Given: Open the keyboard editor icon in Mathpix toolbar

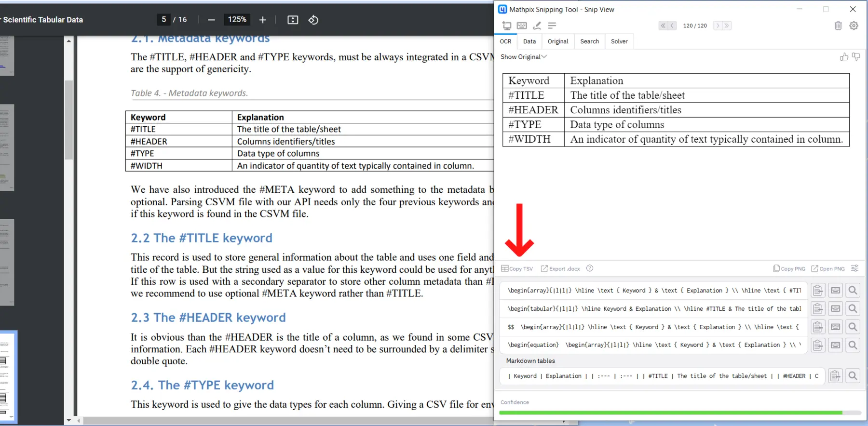Looking at the screenshot, I should 522,26.
